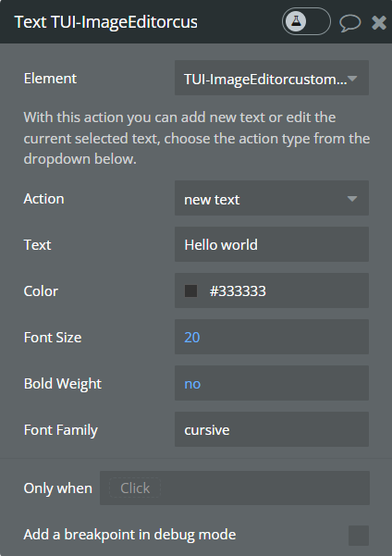The height and width of the screenshot is (556, 392).
Task: Enable breakpoint in debug mode checkbox
Action: [x=359, y=535]
